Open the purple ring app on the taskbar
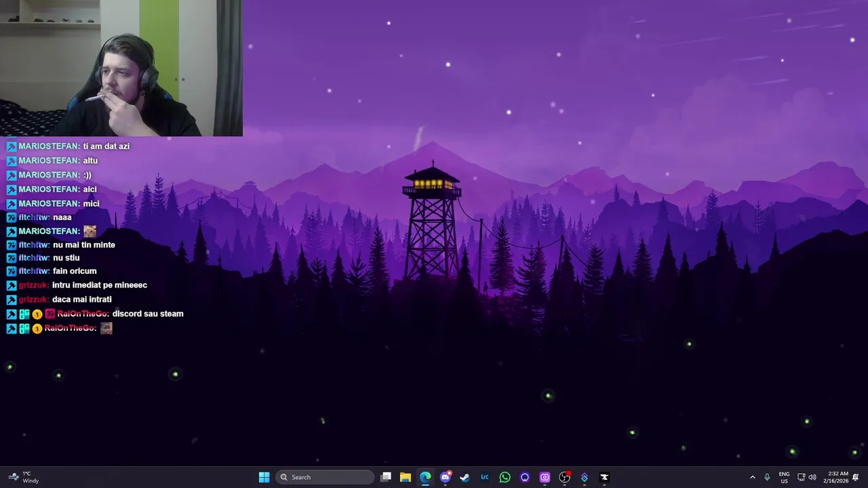868x488 pixels. point(525,477)
